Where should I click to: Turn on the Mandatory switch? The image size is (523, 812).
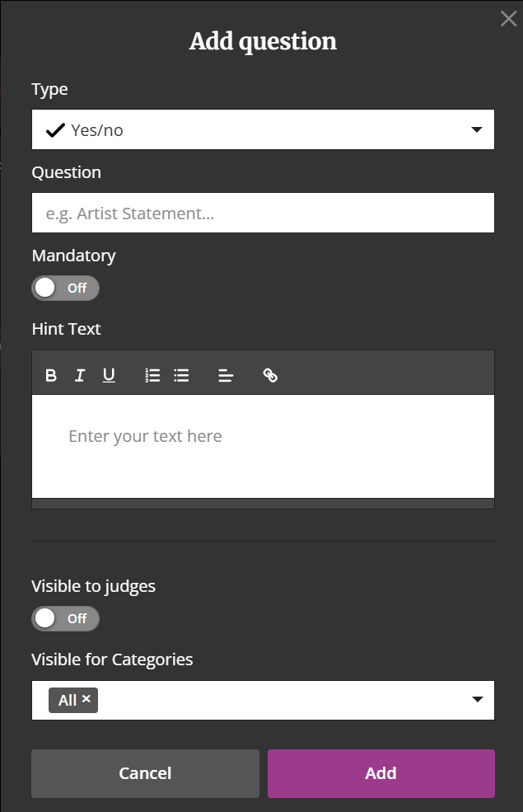tap(65, 288)
